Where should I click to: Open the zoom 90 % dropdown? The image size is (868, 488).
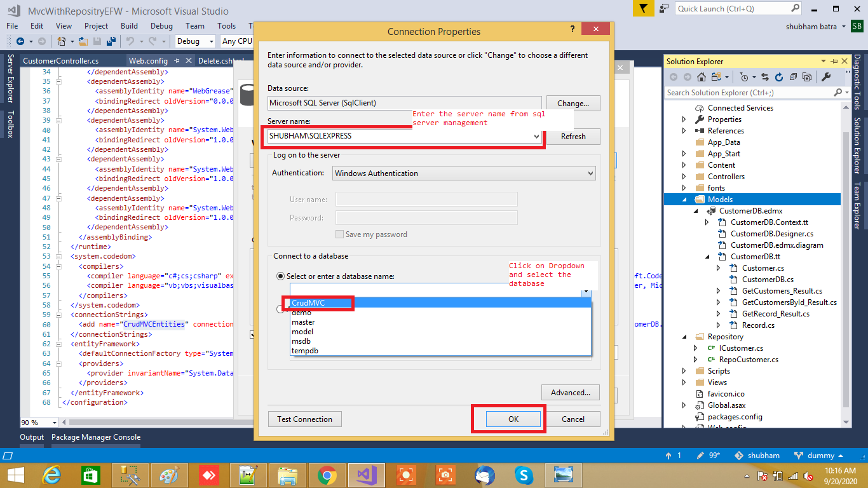pyautogui.click(x=55, y=423)
